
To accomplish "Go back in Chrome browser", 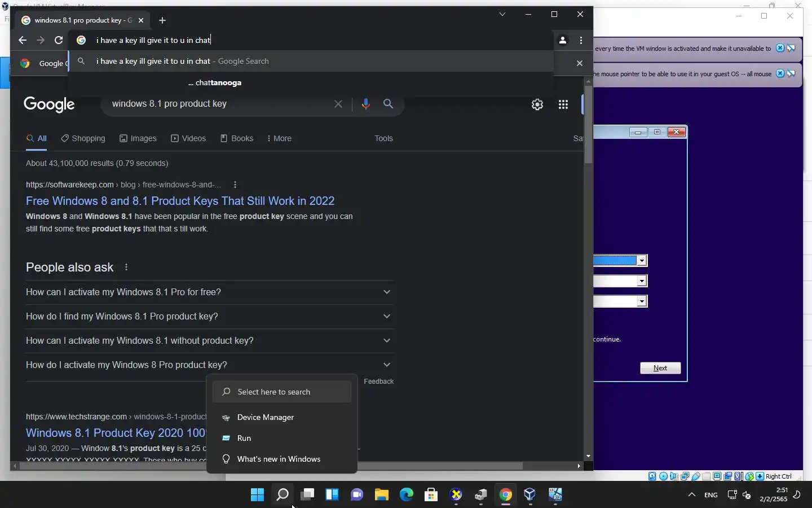I will click(23, 40).
